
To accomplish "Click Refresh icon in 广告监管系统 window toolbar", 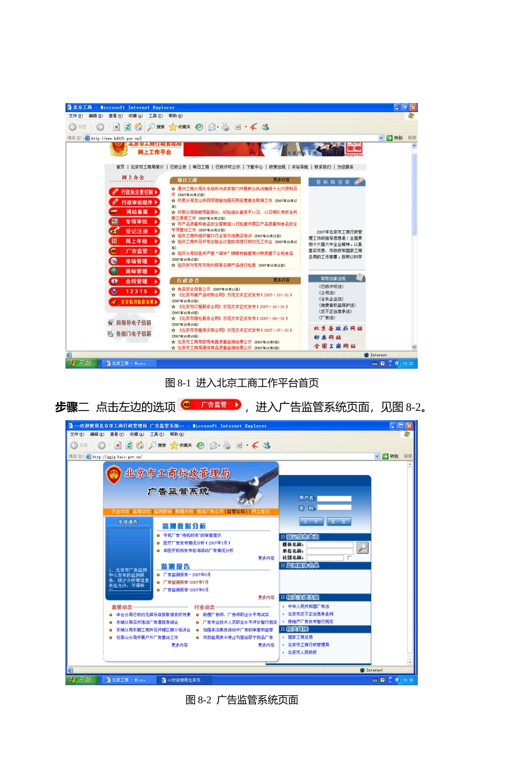I will point(129,445).
